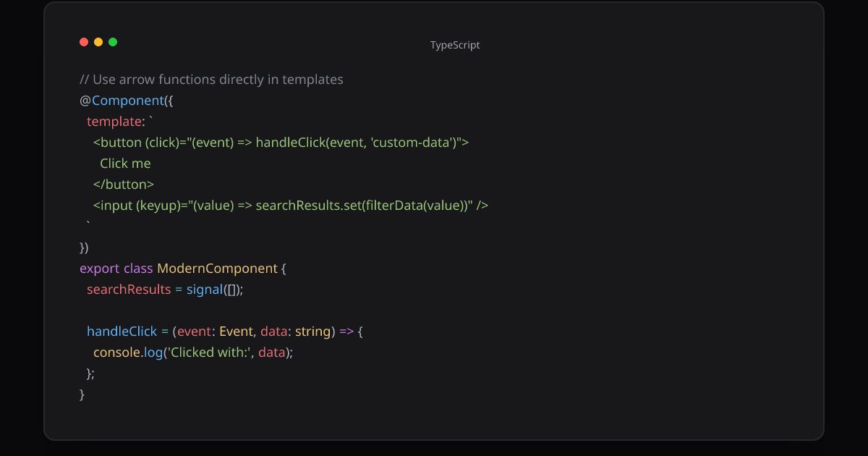This screenshot has height=456, width=868.
Task: Click the green maximize dot
Action: (113, 42)
